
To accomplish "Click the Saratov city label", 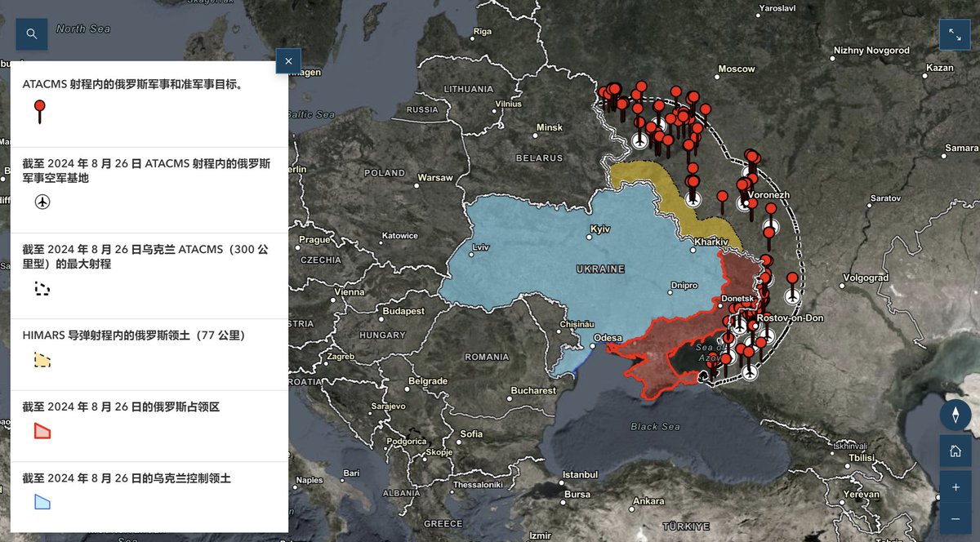I will pos(884,198).
